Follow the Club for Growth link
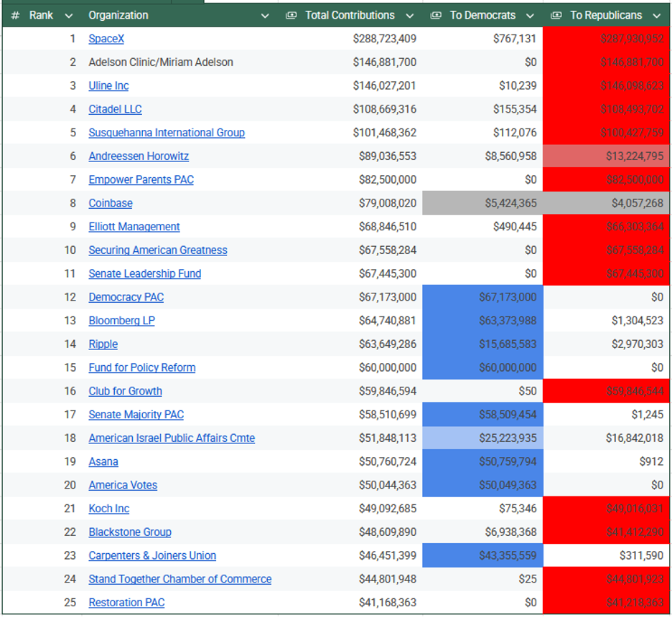The image size is (672, 617). [125, 391]
